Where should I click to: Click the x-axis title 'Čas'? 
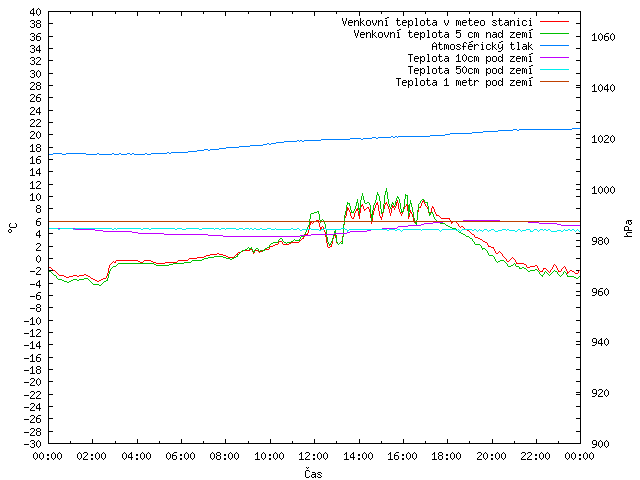pos(313,473)
